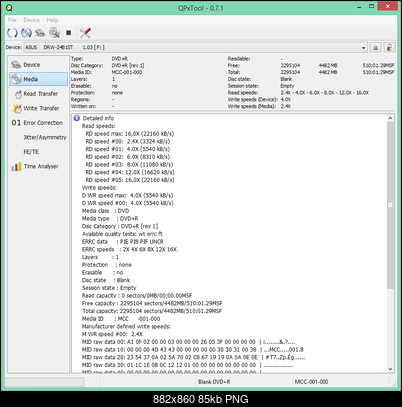Minimize the QPxTool window
Screen dimensions: 402x407
359,7
